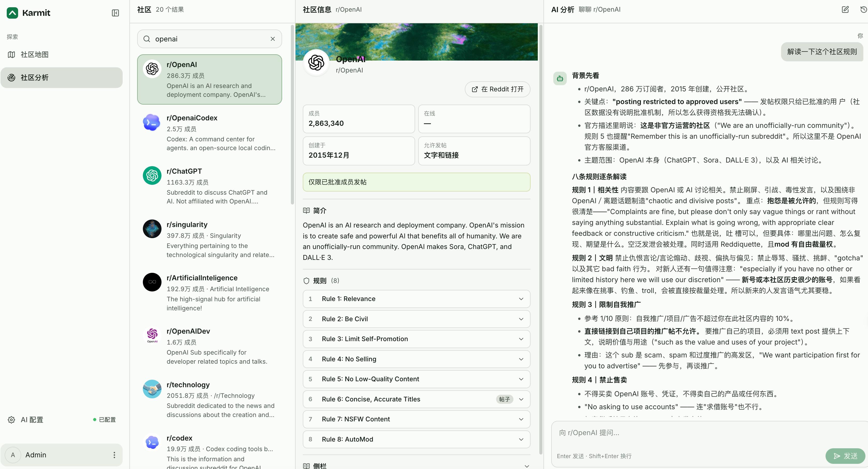Open chat history clock icon
The height and width of the screenshot is (469, 868).
click(864, 9)
